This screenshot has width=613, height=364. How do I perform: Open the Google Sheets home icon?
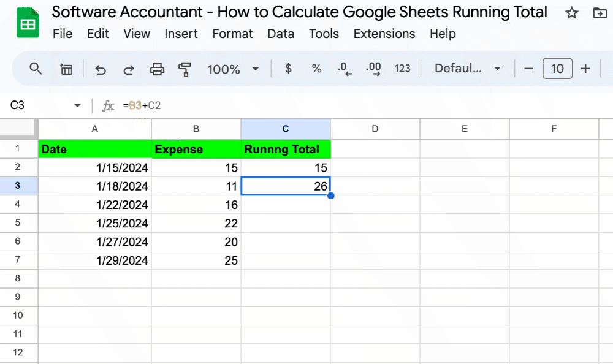click(x=28, y=23)
